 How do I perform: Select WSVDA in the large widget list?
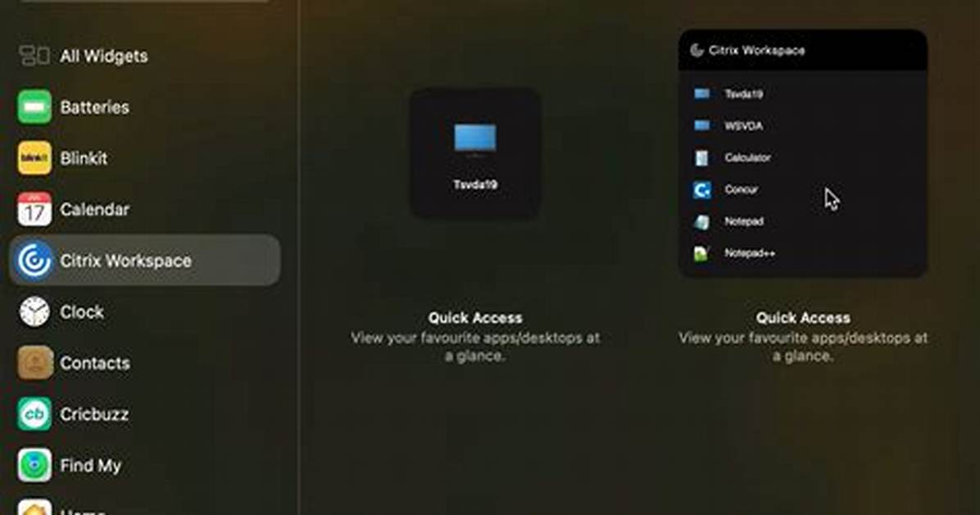click(x=743, y=126)
